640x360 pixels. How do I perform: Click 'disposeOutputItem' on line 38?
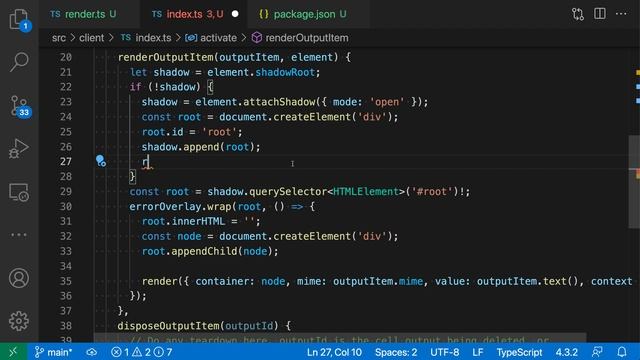point(169,326)
